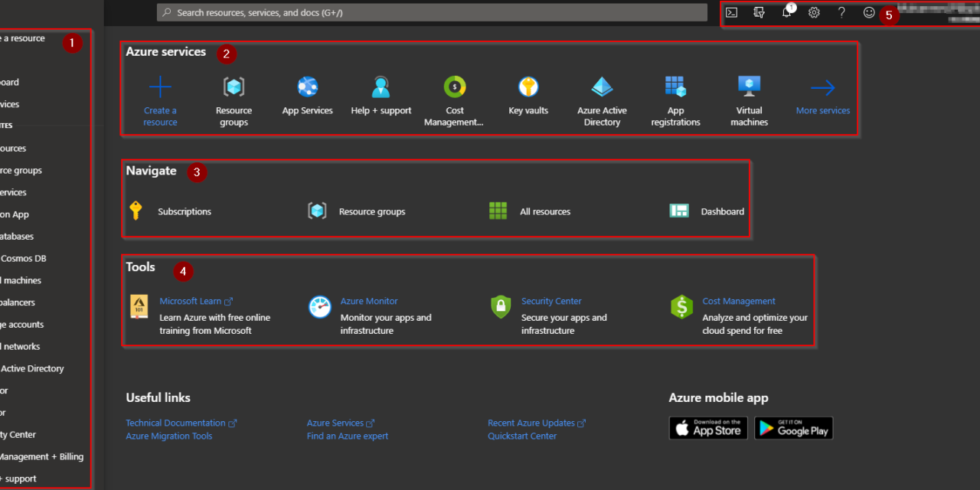Open Subscriptions under Navigate
Image resolution: width=980 pixels, height=490 pixels.
pos(184,211)
